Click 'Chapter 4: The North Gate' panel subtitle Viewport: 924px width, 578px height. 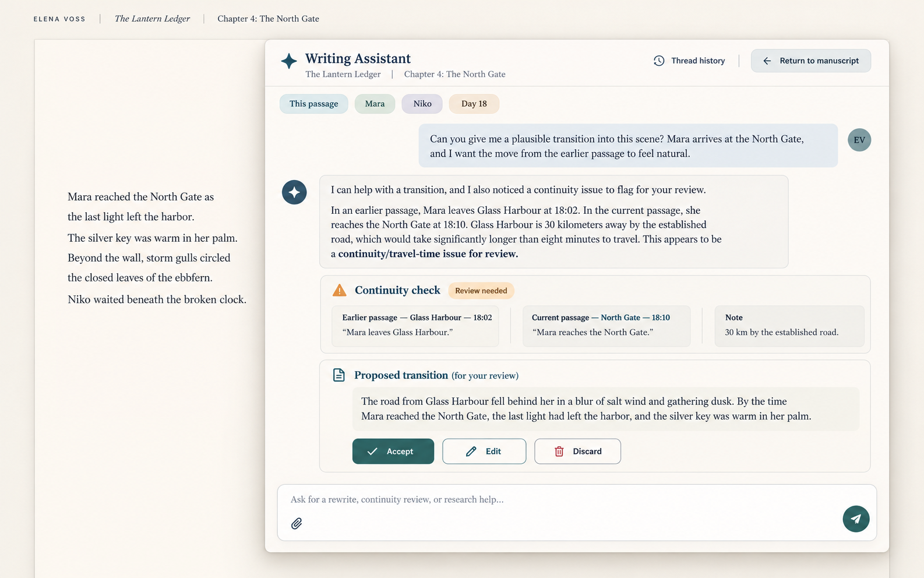coord(455,74)
